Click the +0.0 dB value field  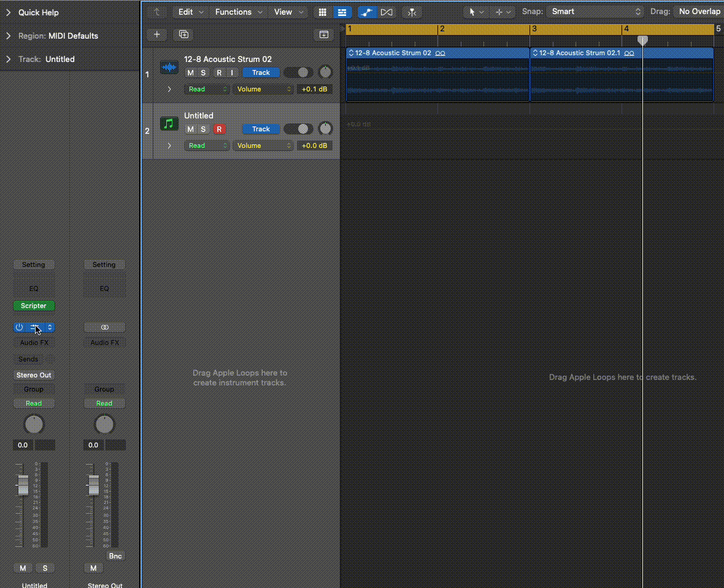click(314, 145)
